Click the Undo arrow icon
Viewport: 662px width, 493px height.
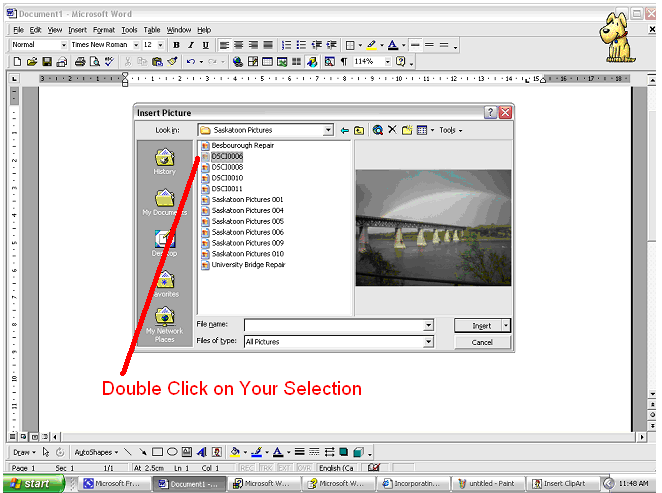pos(191,62)
